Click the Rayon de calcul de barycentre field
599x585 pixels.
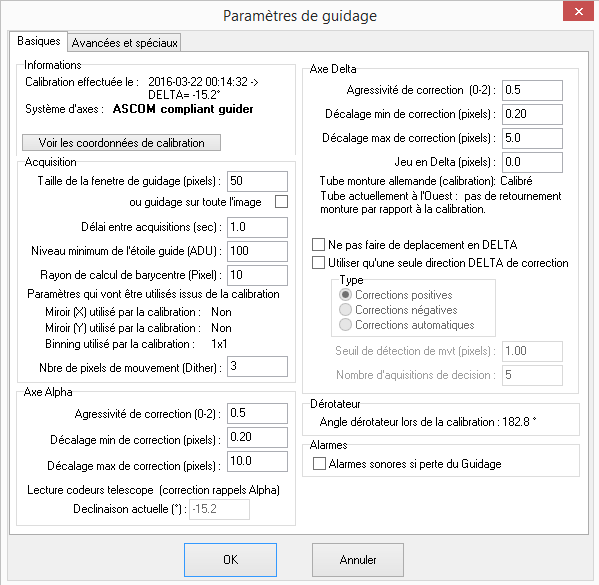coord(257,275)
